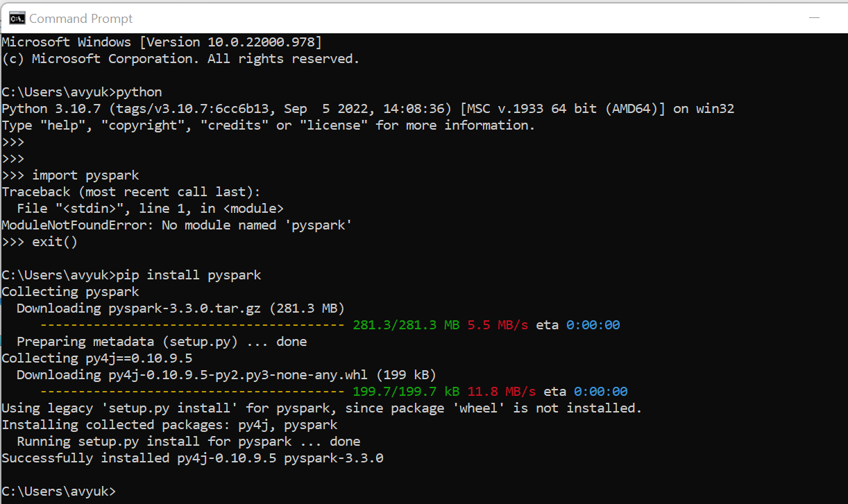The image size is (848, 504).
Task: Click the 'Successfully installed' line
Action: click(192, 458)
